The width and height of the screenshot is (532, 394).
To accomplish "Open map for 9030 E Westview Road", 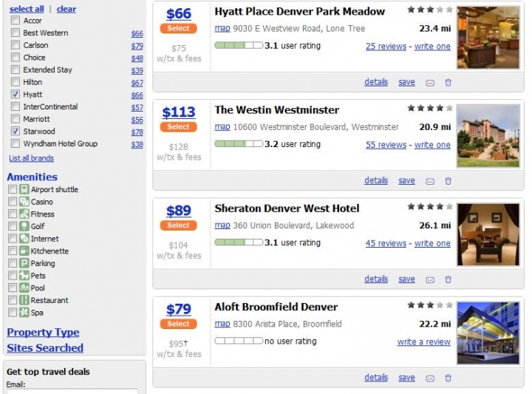I will coord(222,29).
